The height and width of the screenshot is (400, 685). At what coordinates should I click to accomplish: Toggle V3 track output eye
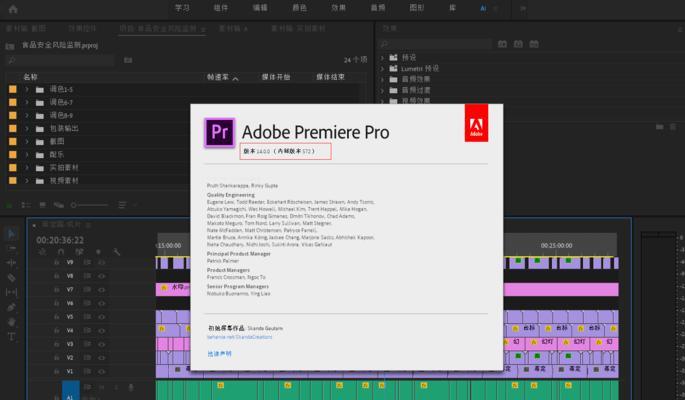point(101,344)
